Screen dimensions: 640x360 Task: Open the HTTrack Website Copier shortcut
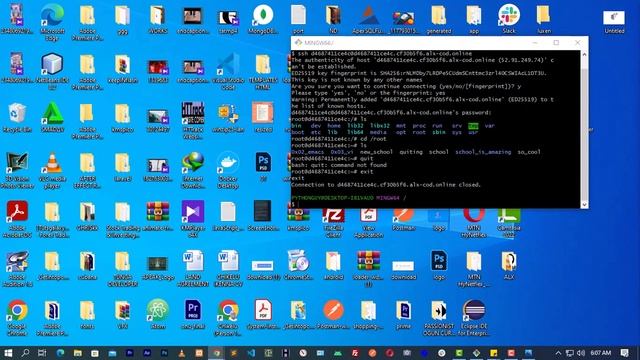pos(193,120)
